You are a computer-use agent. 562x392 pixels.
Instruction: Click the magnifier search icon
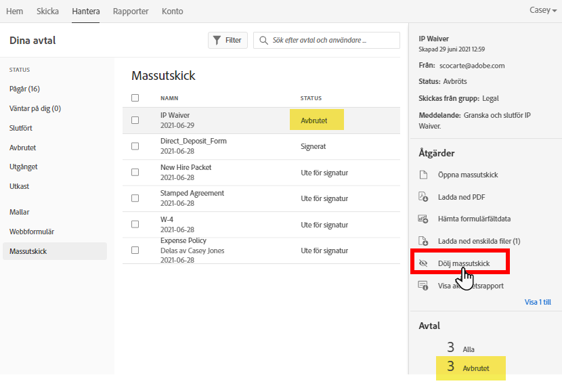click(262, 41)
